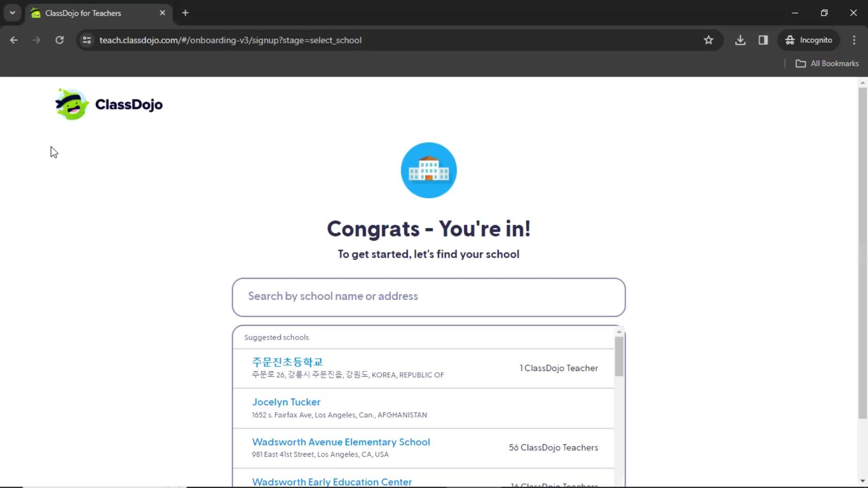Click the download icon in browser toolbar
This screenshot has height=488, width=868.
[x=741, y=40]
